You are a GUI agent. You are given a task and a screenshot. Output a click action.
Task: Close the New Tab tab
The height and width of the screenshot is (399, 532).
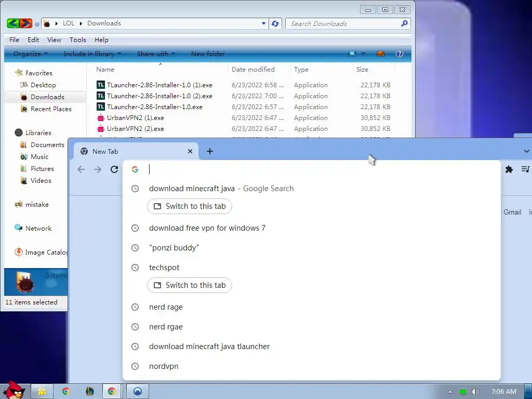coord(190,151)
